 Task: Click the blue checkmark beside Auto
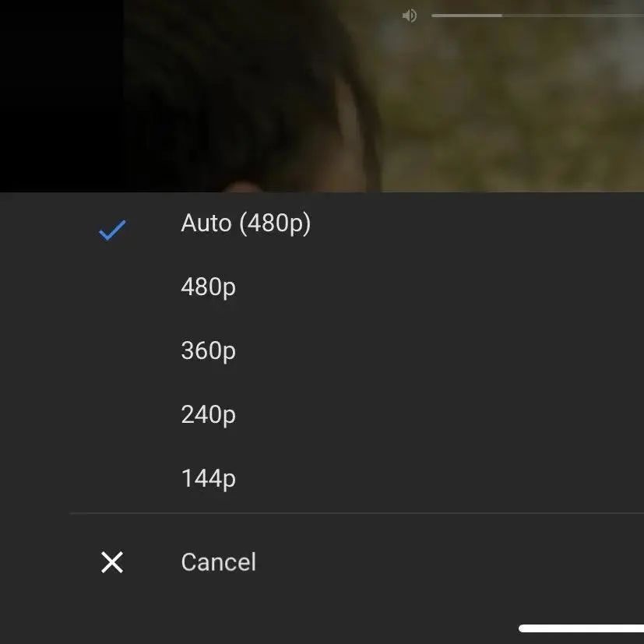tap(112, 230)
